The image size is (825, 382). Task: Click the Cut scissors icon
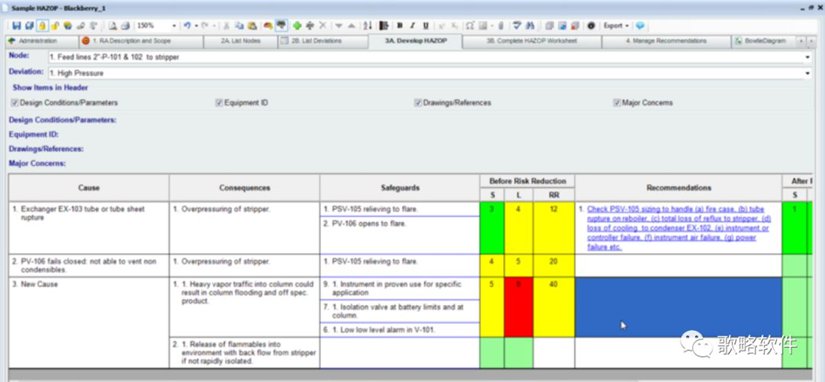pos(226,25)
